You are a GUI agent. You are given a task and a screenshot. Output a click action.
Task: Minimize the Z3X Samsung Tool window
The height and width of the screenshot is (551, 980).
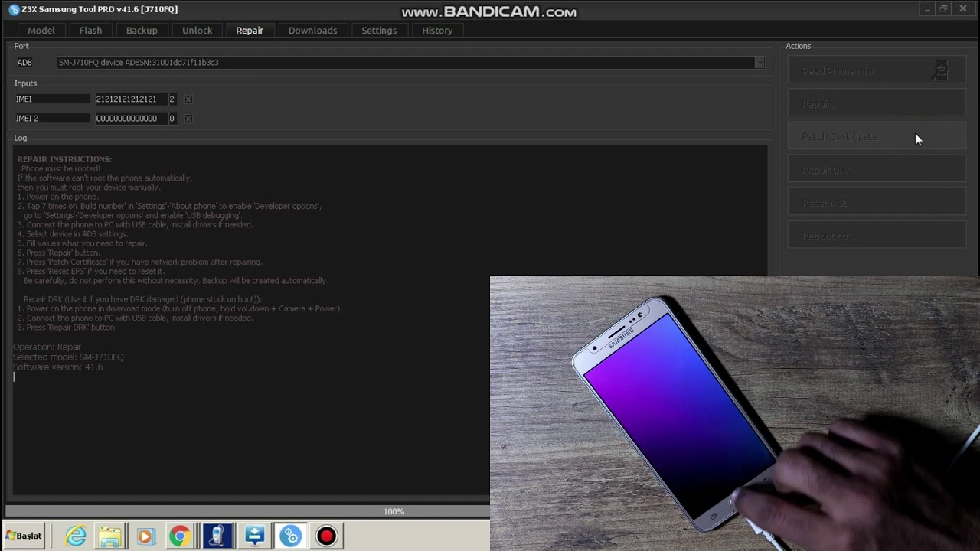(x=927, y=9)
